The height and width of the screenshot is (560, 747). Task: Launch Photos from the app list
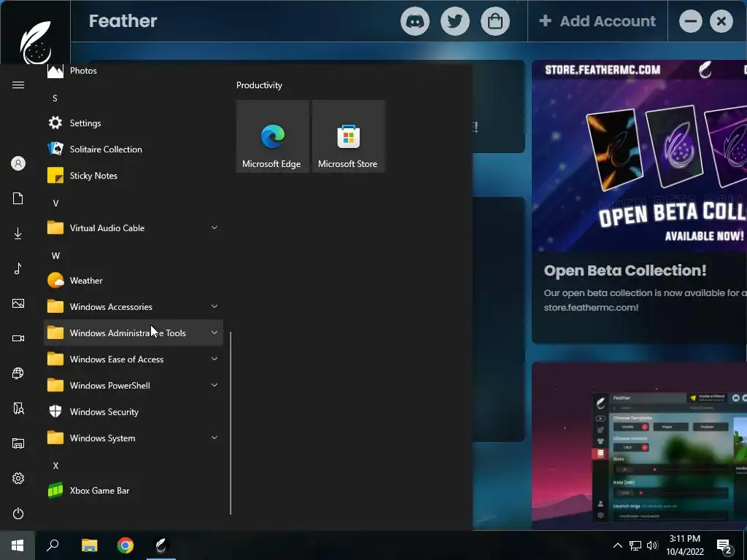click(x=133, y=71)
